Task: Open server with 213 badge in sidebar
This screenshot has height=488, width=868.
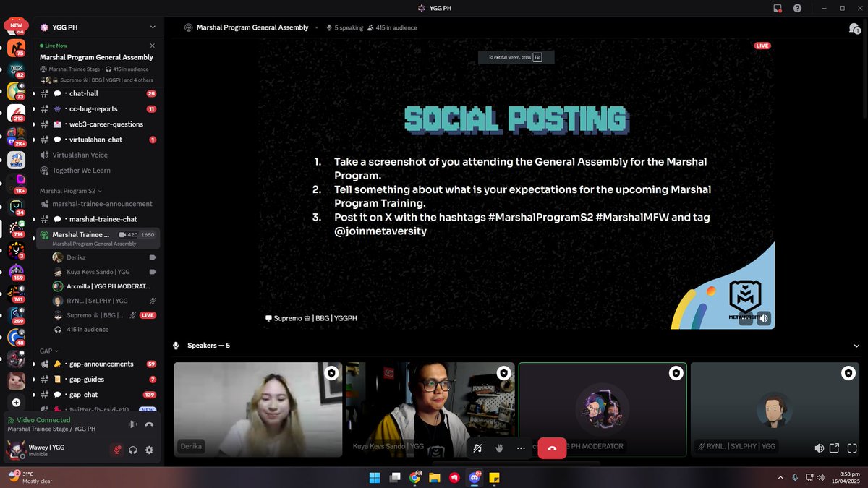Action: click(x=16, y=114)
